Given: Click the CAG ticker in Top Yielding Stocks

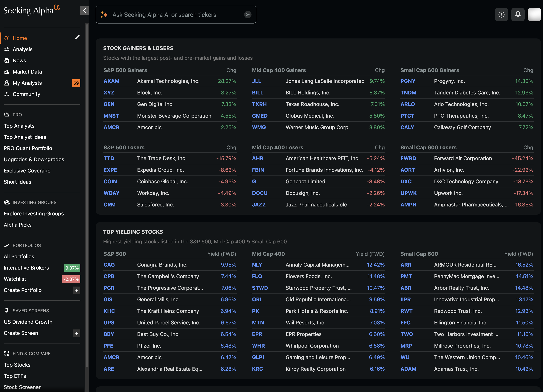Looking at the screenshot, I should [x=109, y=265].
